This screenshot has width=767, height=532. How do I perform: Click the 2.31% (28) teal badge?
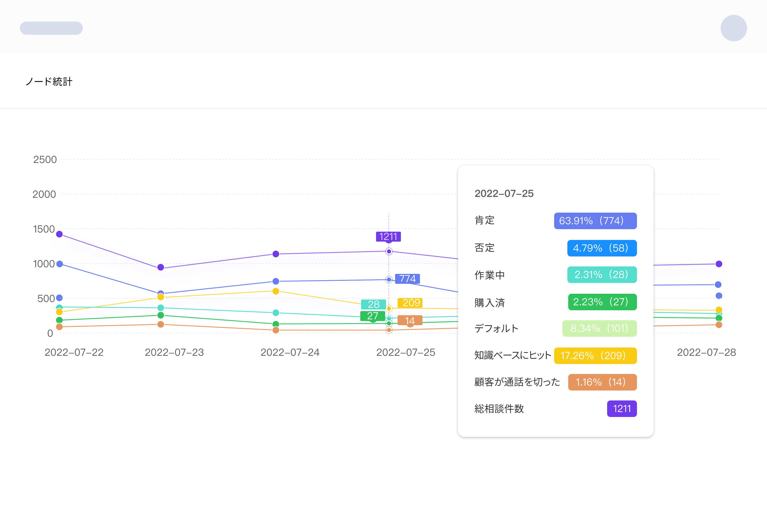tap(602, 275)
